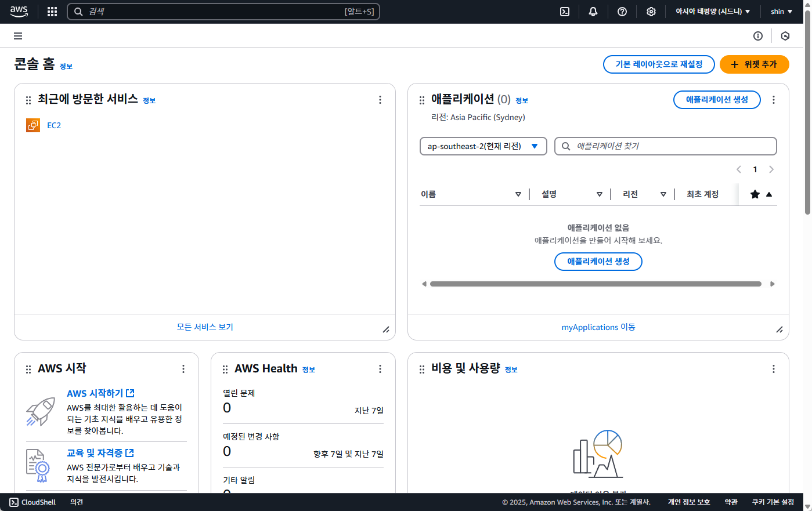Screen dimensions: 812x511
Task: Open AWS Health widget three-dot menu
Action: [380, 369]
